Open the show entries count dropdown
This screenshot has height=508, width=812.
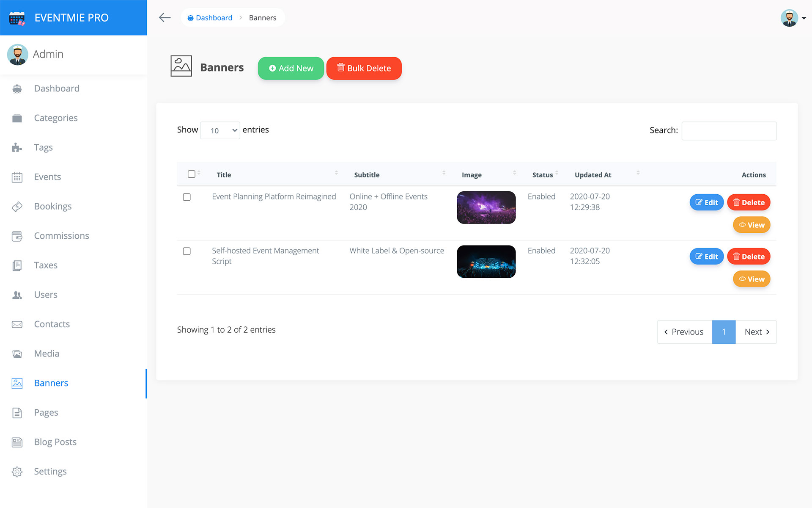(220, 130)
